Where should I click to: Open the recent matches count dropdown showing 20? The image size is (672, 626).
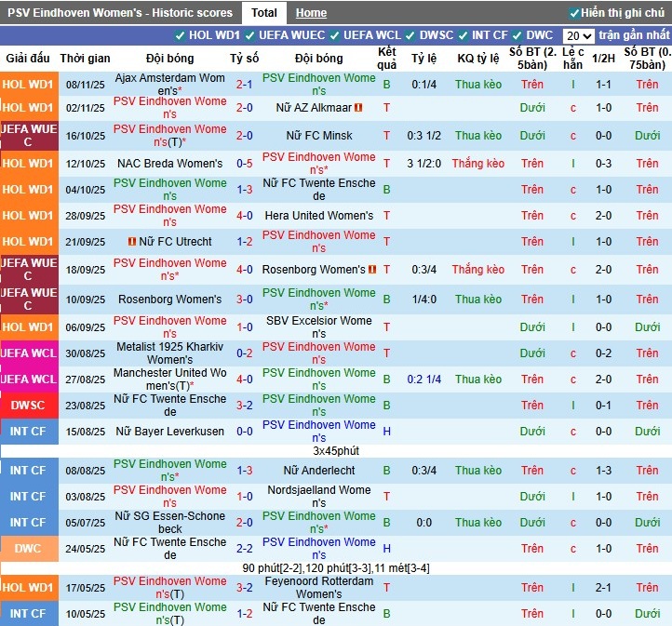point(578,36)
